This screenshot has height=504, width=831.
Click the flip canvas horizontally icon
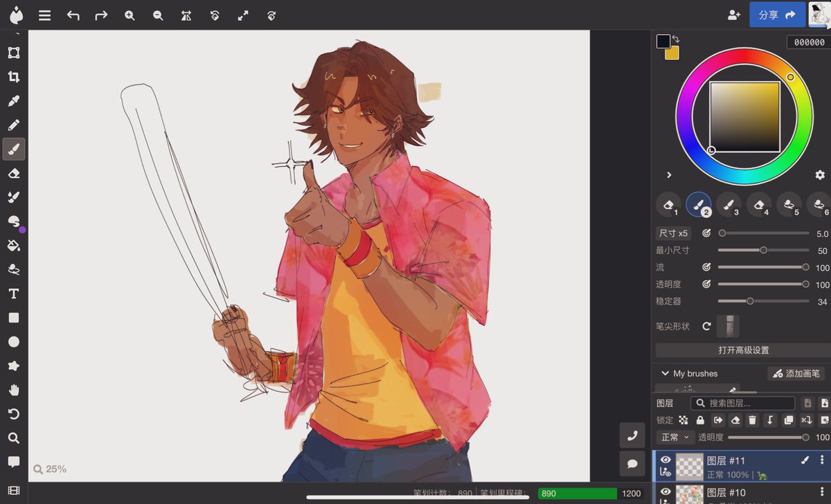(x=186, y=15)
